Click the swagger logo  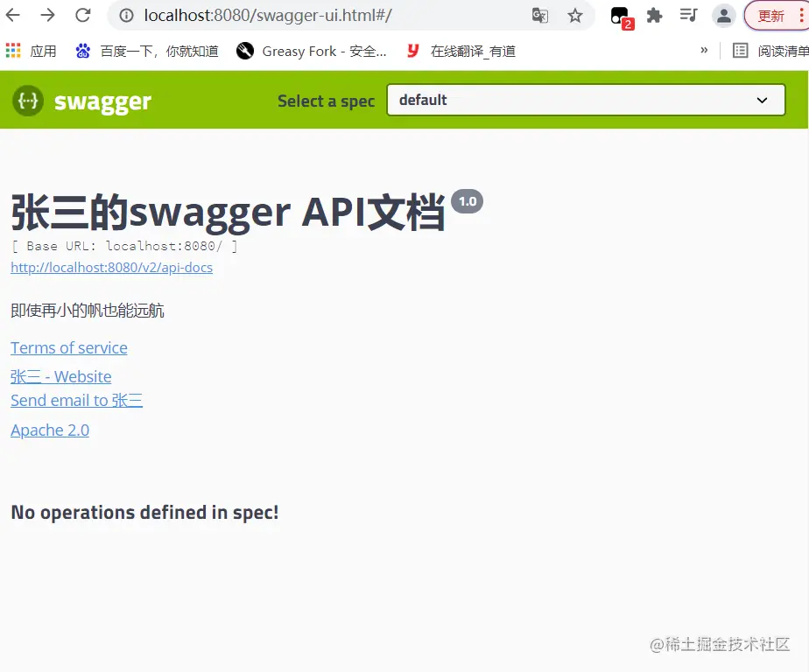point(82,101)
